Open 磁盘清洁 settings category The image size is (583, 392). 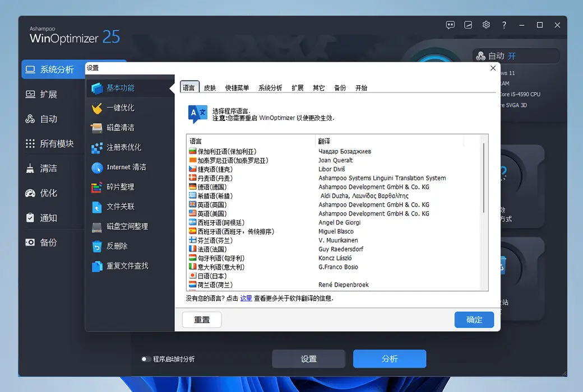tap(129, 128)
